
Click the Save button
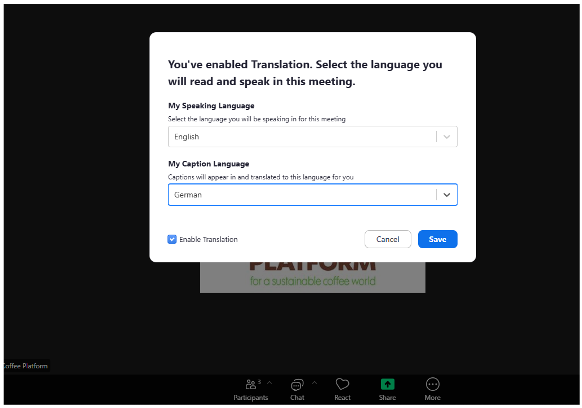coord(438,239)
